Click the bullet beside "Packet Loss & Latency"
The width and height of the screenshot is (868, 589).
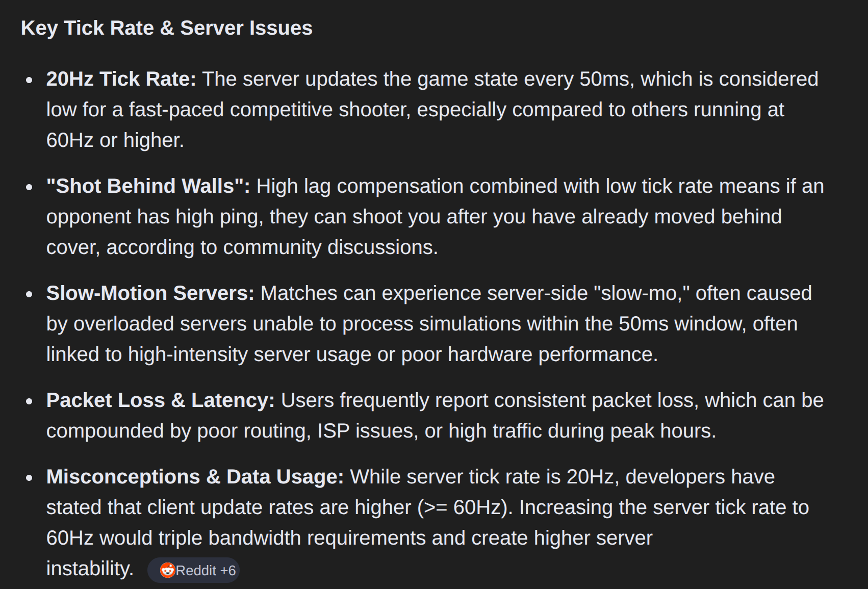click(x=29, y=401)
